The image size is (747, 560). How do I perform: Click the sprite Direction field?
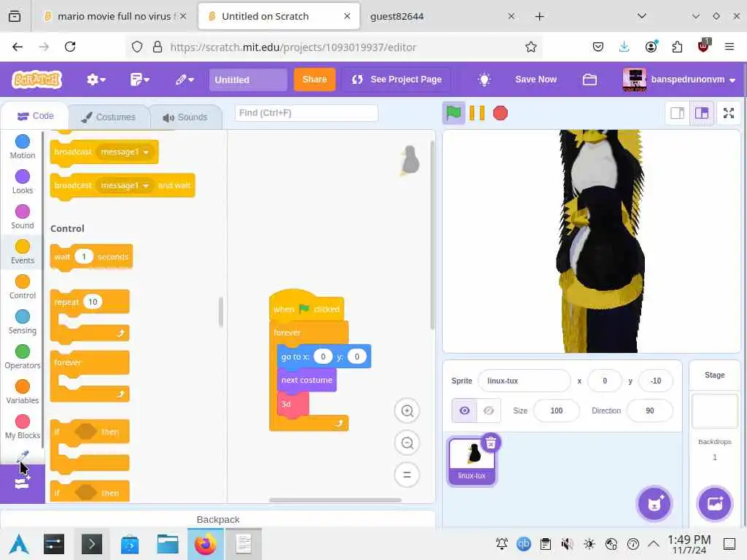coord(650,411)
